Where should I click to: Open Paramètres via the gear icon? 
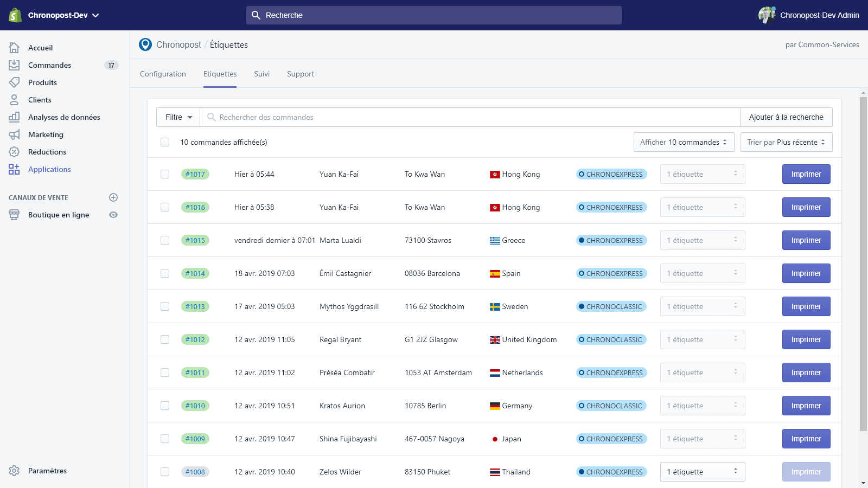14,471
